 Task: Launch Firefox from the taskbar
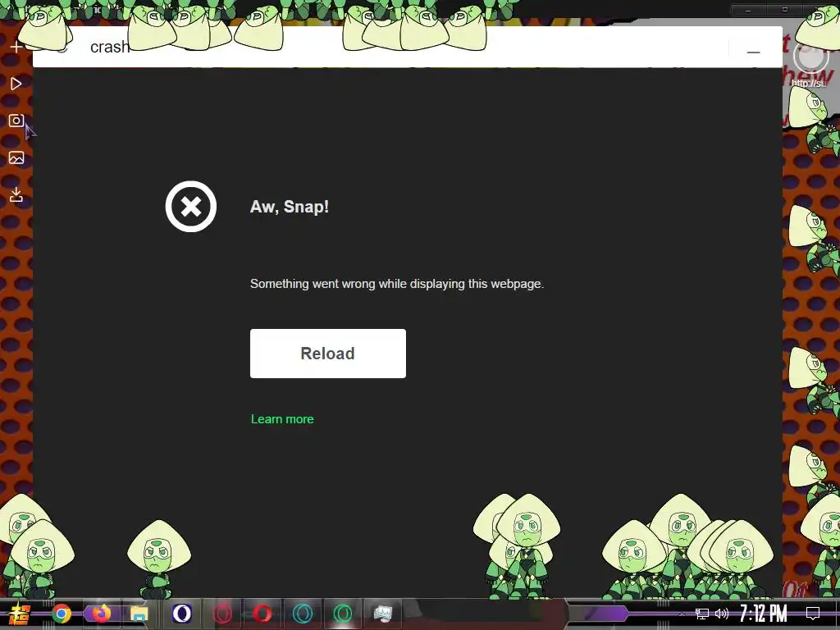(101, 613)
